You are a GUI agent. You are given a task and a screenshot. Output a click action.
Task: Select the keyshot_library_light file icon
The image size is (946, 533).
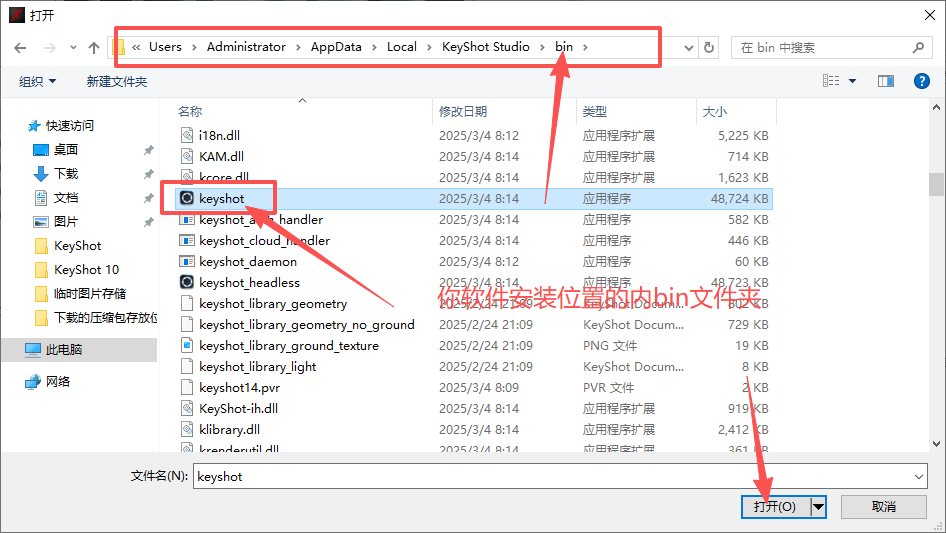tap(187, 366)
